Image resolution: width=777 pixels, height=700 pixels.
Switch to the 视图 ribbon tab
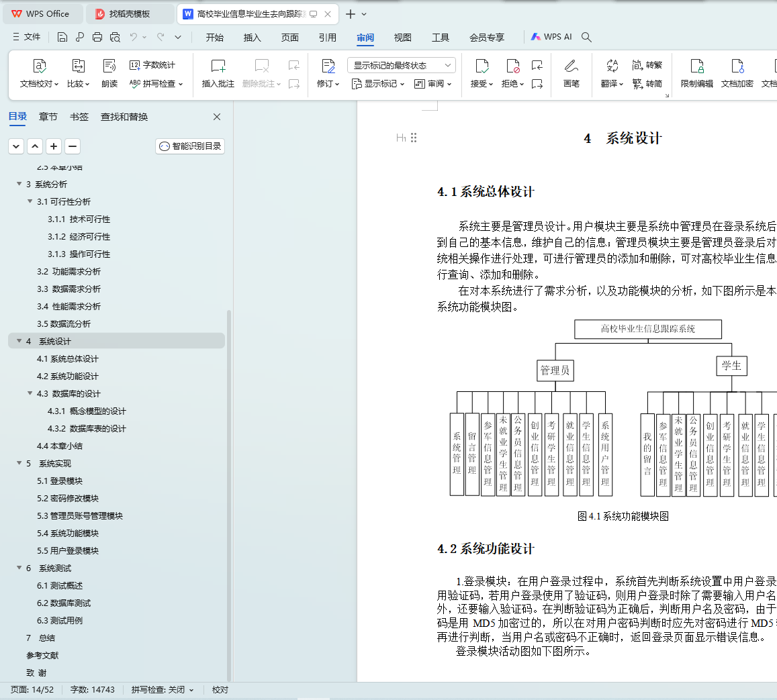point(403,38)
